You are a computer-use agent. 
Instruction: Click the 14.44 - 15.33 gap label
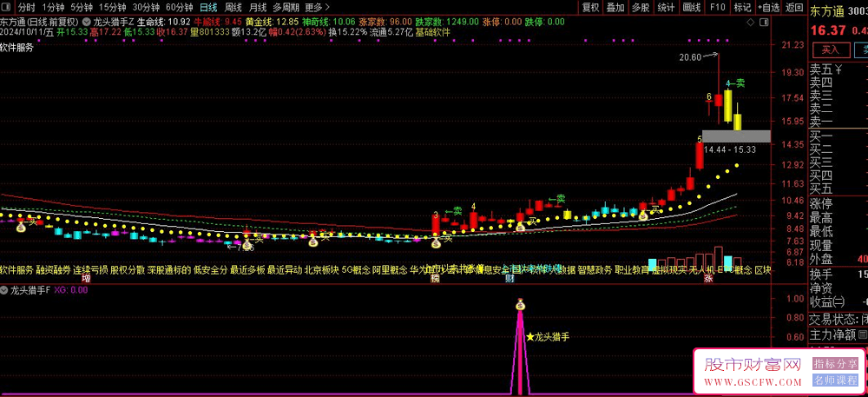point(730,149)
